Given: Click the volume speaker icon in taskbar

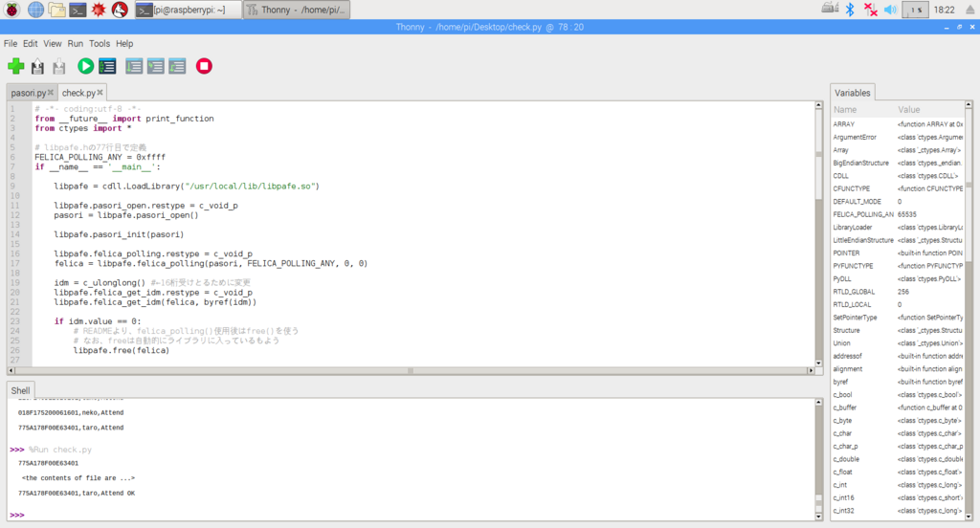Looking at the screenshot, I should [x=890, y=10].
